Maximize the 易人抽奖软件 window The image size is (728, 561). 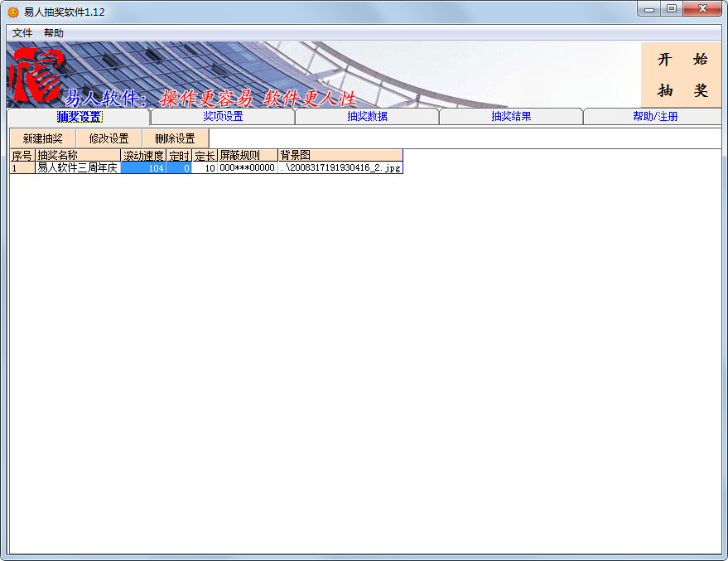pyautogui.click(x=672, y=9)
